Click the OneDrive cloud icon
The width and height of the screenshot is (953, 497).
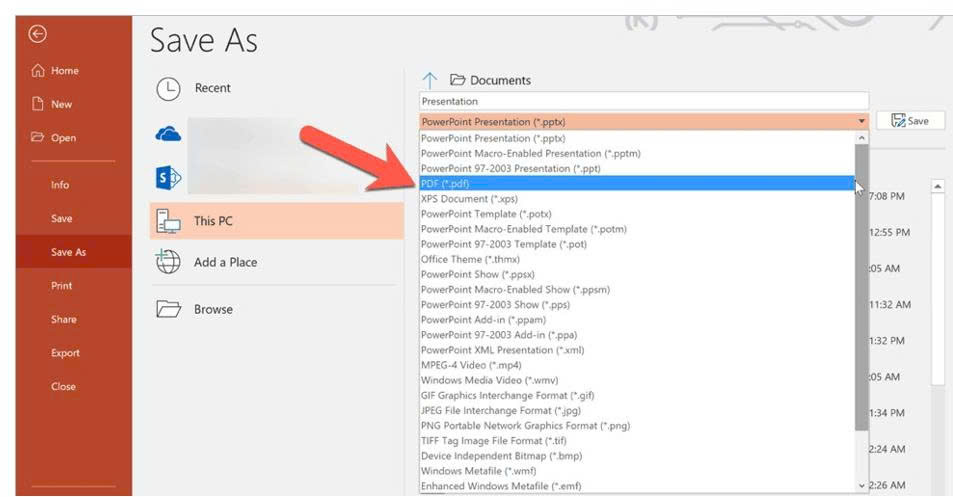pos(168,134)
